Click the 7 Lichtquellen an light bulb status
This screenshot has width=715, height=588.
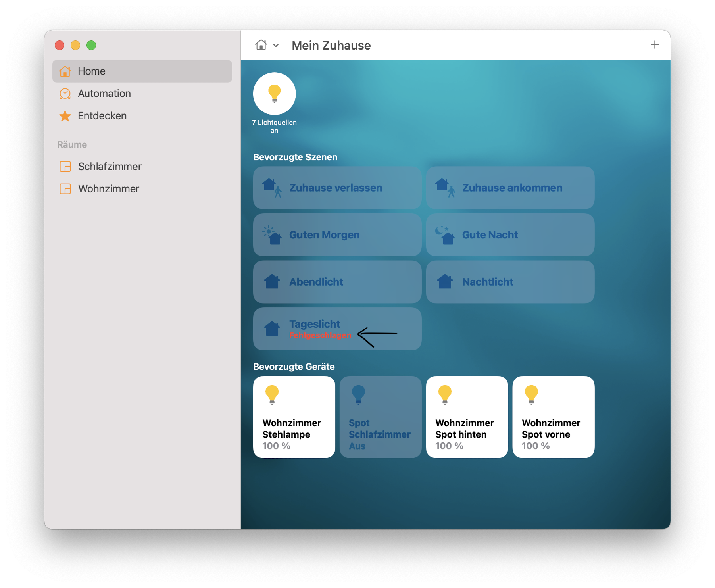tap(274, 94)
